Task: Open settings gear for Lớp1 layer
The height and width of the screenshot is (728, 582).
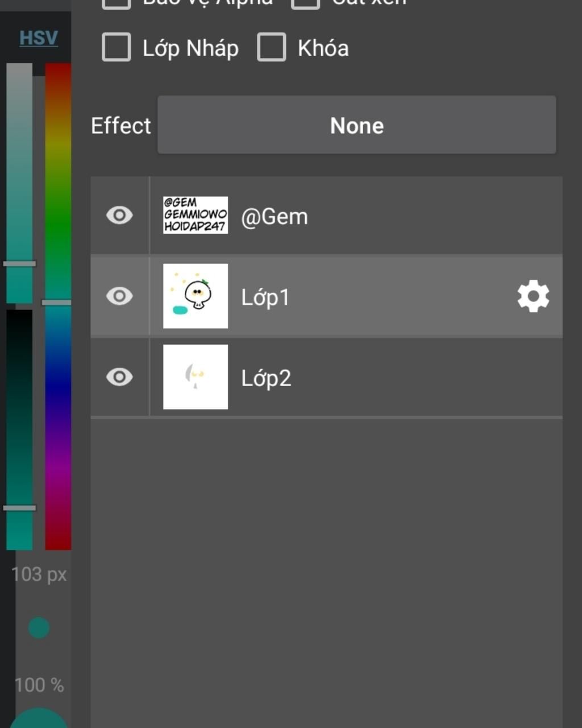Action: click(x=533, y=296)
